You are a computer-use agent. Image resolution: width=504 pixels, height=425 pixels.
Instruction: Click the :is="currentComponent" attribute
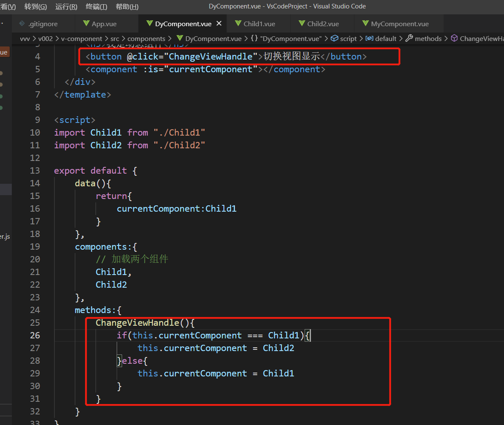(x=200, y=69)
